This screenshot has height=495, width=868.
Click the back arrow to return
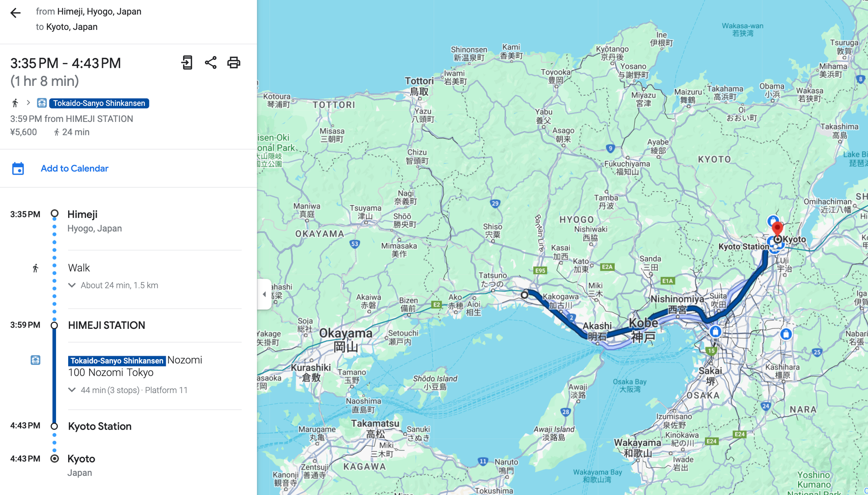(16, 13)
